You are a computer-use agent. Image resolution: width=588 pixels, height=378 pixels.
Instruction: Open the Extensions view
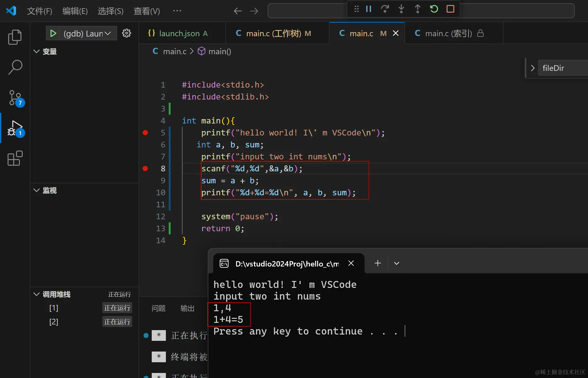click(15, 158)
